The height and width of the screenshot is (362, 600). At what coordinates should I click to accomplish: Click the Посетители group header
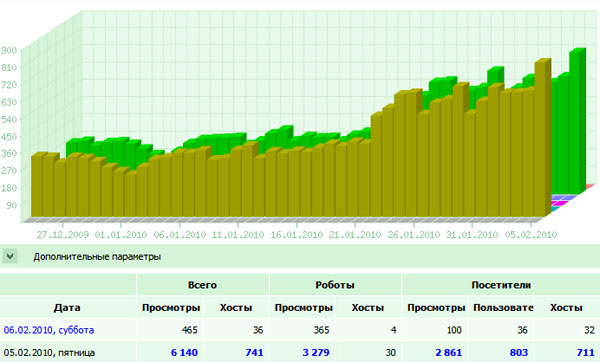[x=501, y=285]
